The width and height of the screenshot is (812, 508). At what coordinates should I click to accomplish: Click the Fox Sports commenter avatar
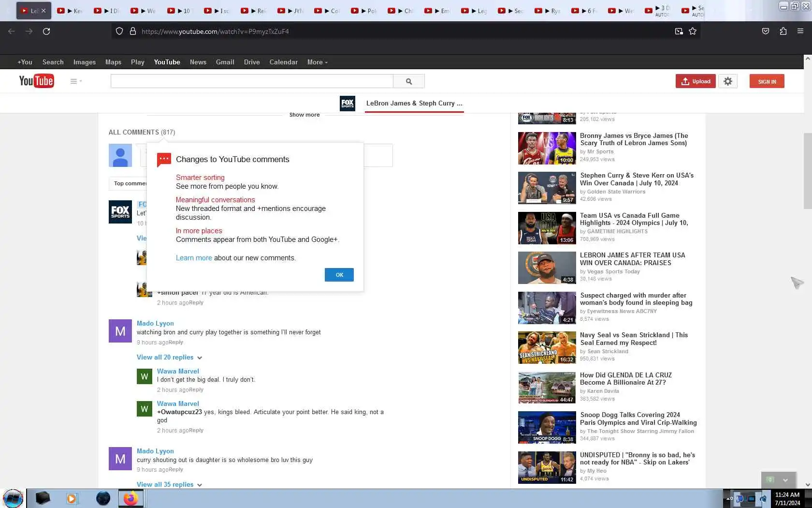pos(120,212)
